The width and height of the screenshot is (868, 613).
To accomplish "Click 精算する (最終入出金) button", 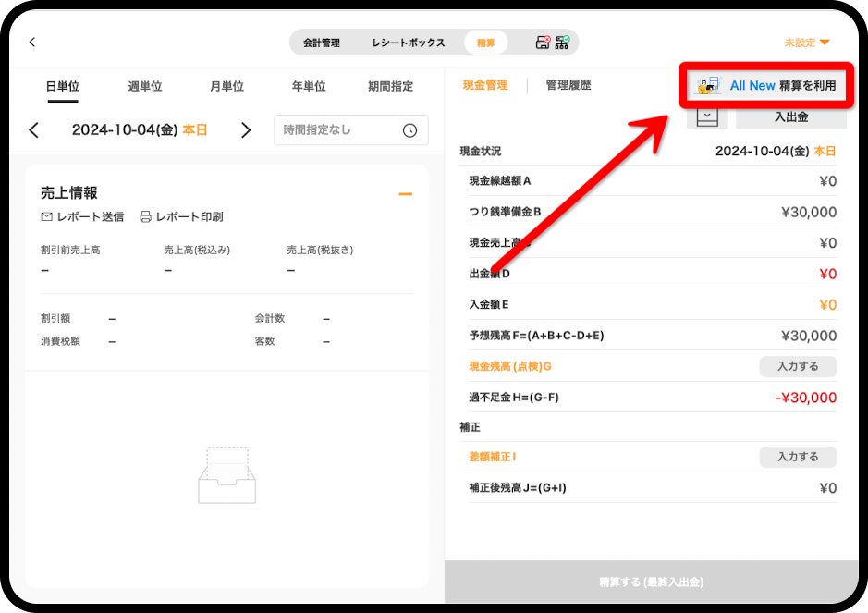I will tap(652, 582).
